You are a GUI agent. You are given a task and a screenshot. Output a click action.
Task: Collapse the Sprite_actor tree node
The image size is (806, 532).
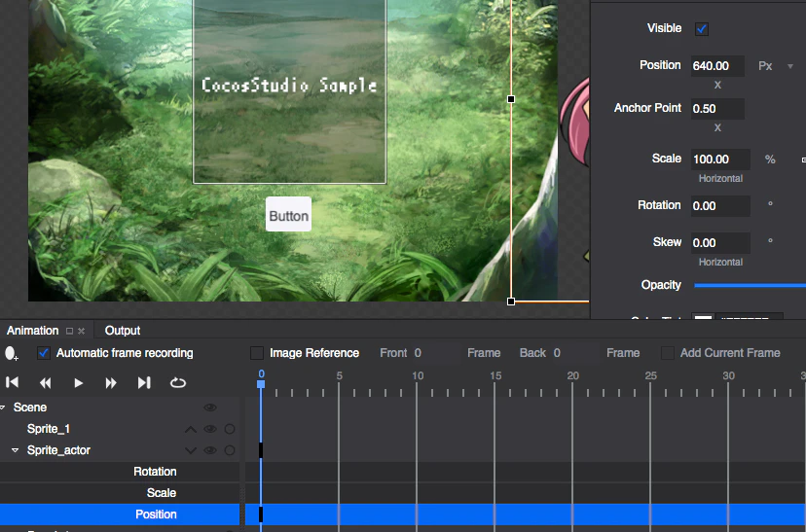[x=15, y=450]
